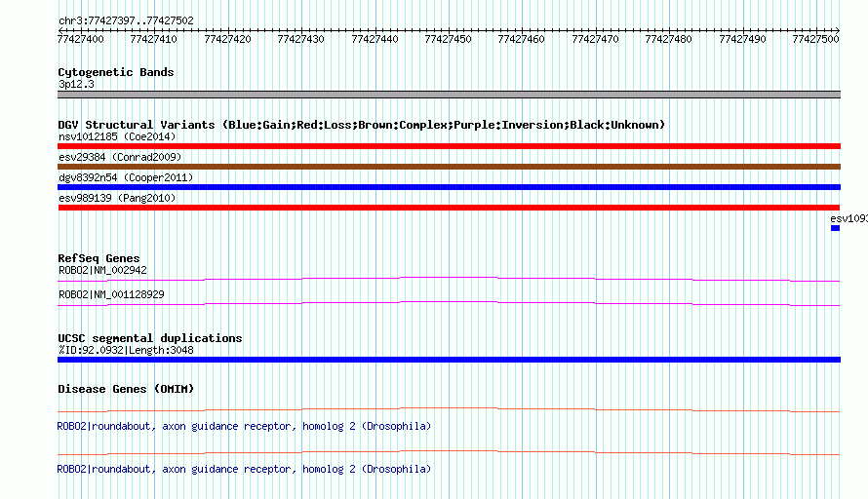Click ruler position 77427470
Image resolution: width=868 pixels, height=499 pixels.
[595, 39]
